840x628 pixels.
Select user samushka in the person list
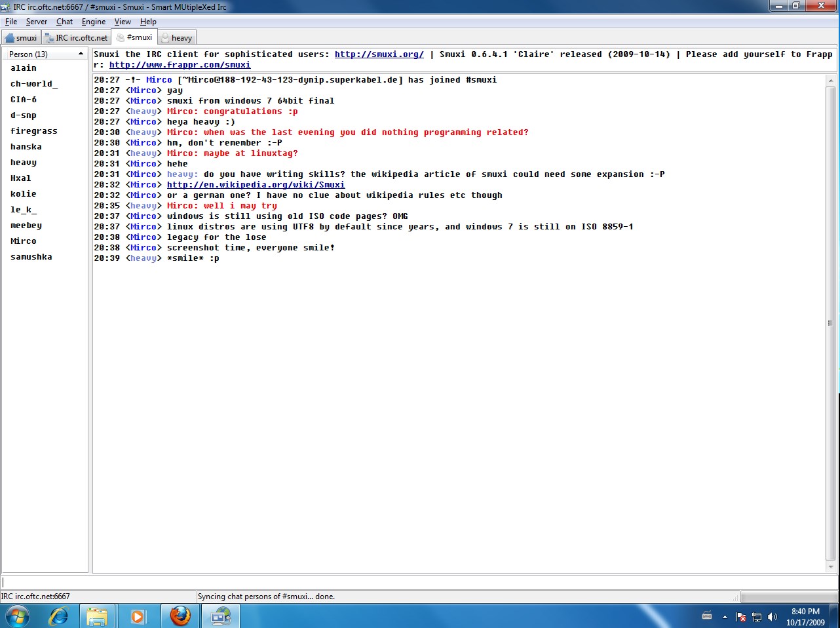[x=31, y=257]
